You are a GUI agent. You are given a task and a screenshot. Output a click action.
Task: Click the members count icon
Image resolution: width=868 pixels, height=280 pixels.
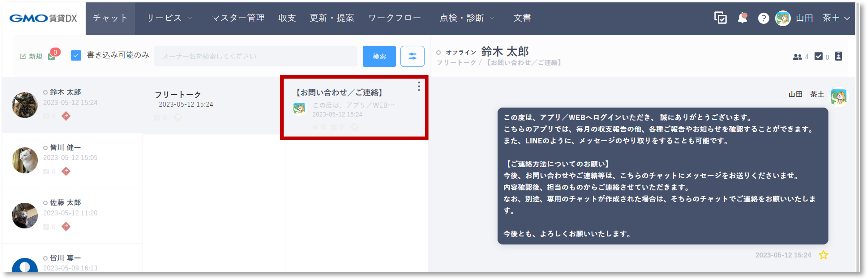click(x=797, y=57)
